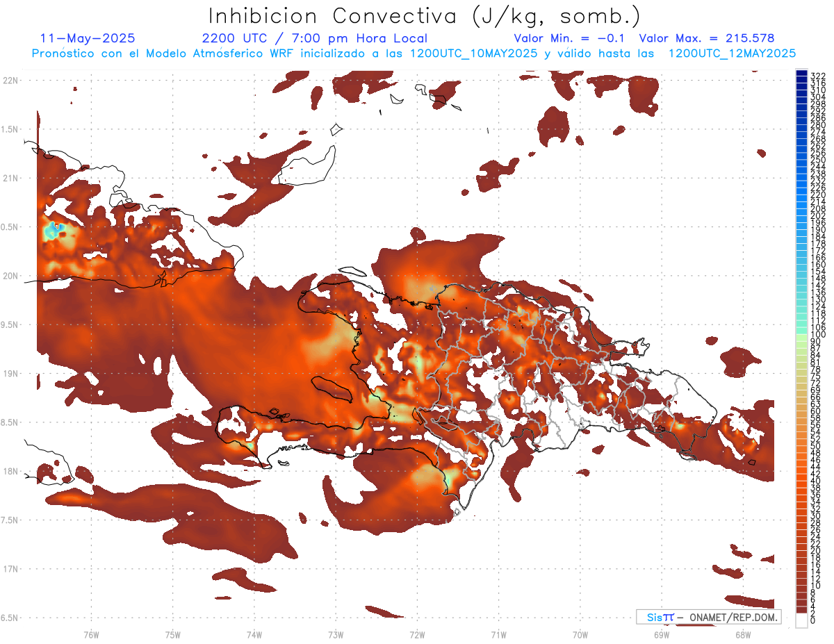Click the "76W" longitude label

tap(91, 635)
